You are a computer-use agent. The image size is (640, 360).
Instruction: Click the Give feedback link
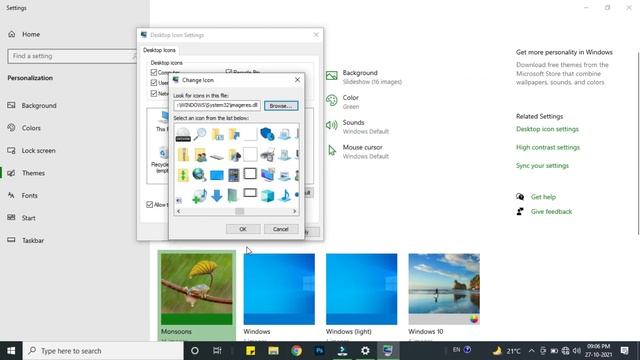pos(551,211)
